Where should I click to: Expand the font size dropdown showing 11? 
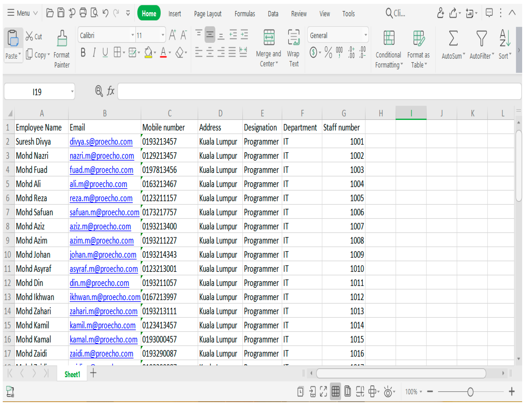(x=163, y=35)
